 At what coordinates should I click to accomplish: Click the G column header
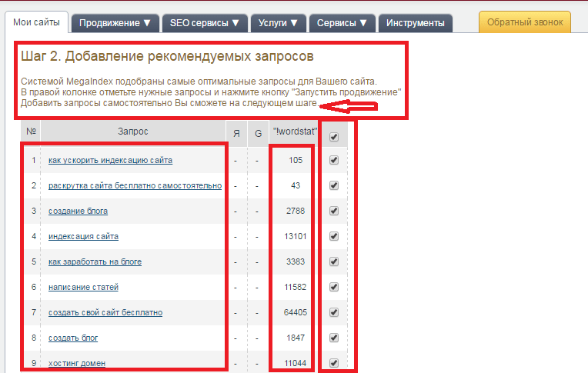[258, 134]
